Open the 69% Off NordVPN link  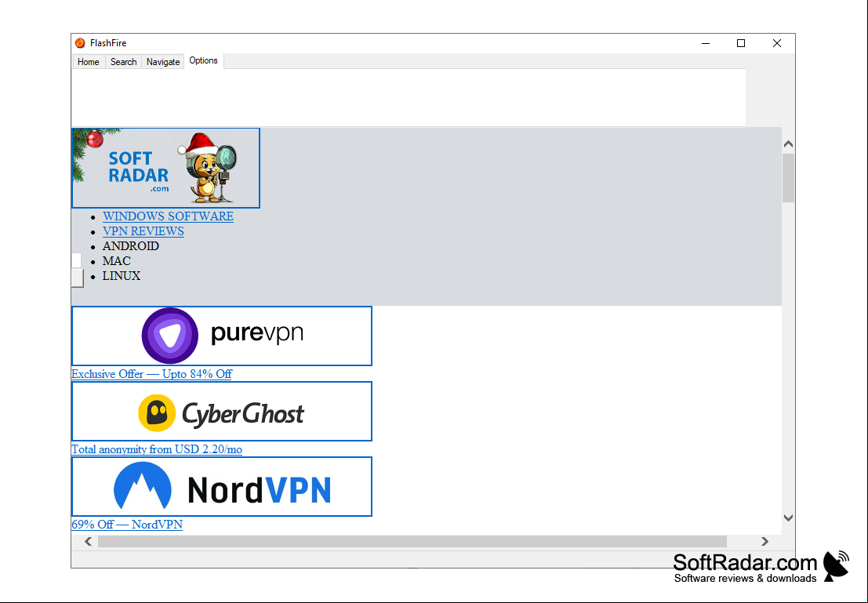127,525
